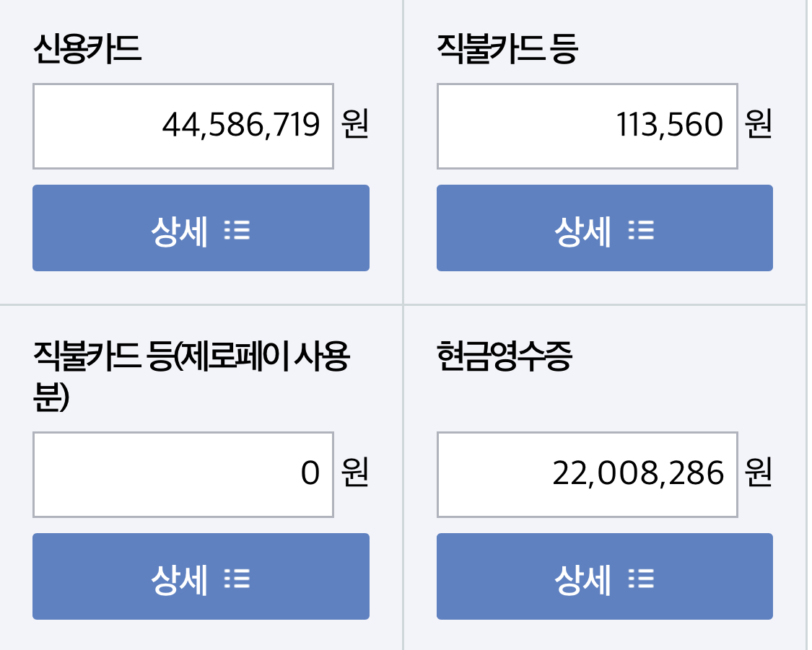Click the list icon on 제로페이 사용분 상세 button
The height and width of the screenshot is (650, 812).
[237, 579]
